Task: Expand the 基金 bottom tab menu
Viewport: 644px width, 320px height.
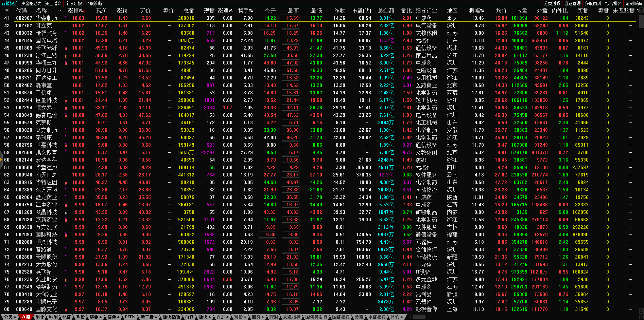Action: tap(95, 317)
